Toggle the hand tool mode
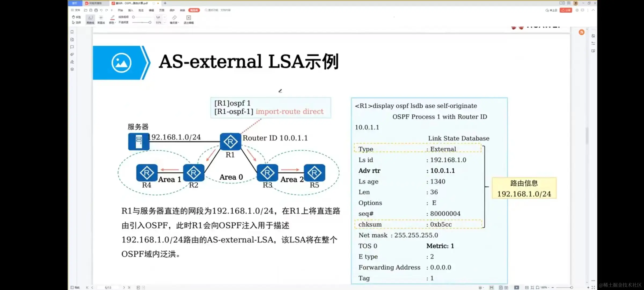Viewport: 644px width, 290px height. click(x=76, y=17)
